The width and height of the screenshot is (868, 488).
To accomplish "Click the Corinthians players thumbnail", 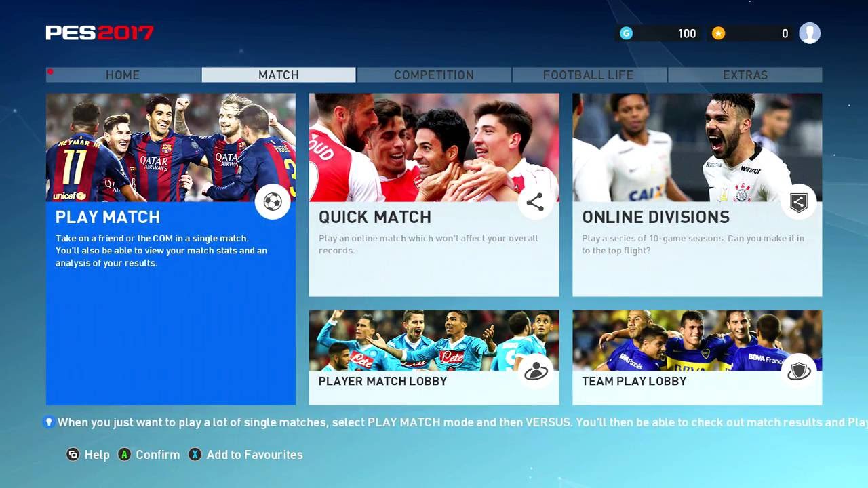I will (697, 147).
